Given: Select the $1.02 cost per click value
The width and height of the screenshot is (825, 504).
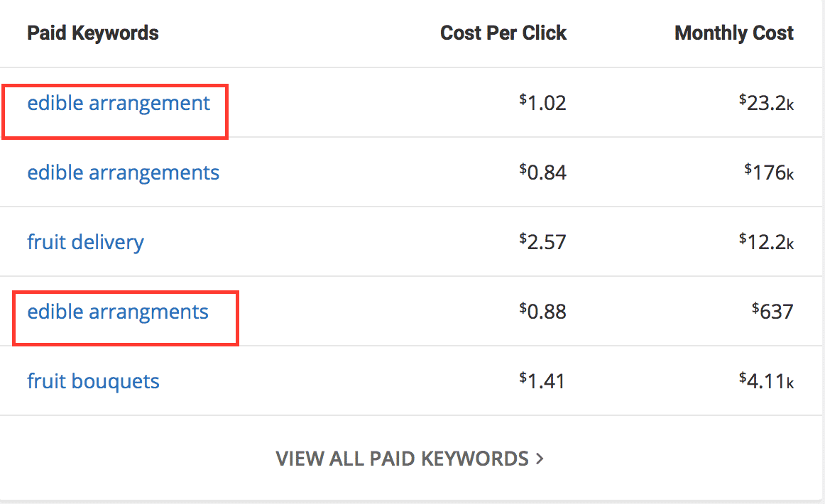Looking at the screenshot, I should 542,103.
